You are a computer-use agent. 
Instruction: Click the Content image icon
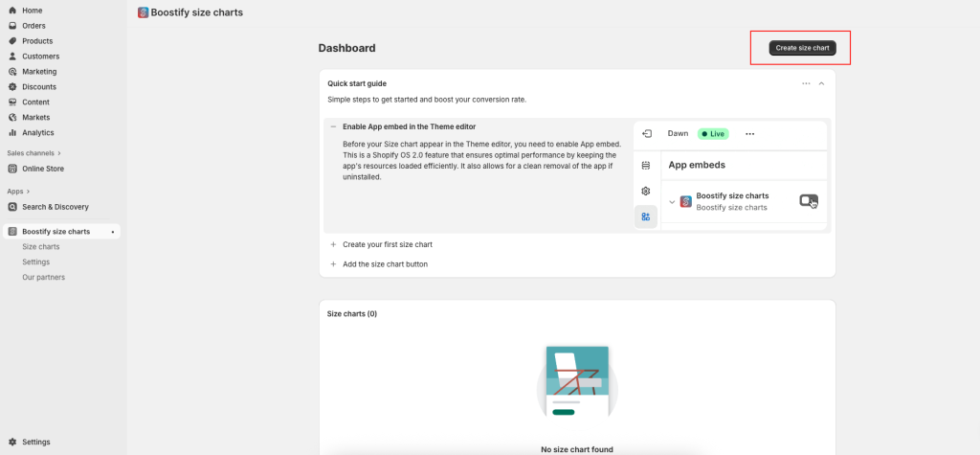pyautogui.click(x=12, y=102)
